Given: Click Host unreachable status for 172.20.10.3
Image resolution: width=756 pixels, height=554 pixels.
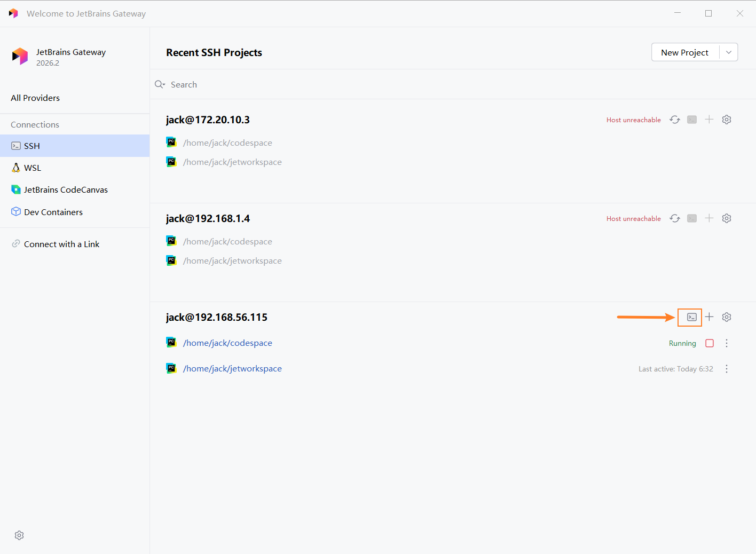Looking at the screenshot, I should [x=633, y=120].
